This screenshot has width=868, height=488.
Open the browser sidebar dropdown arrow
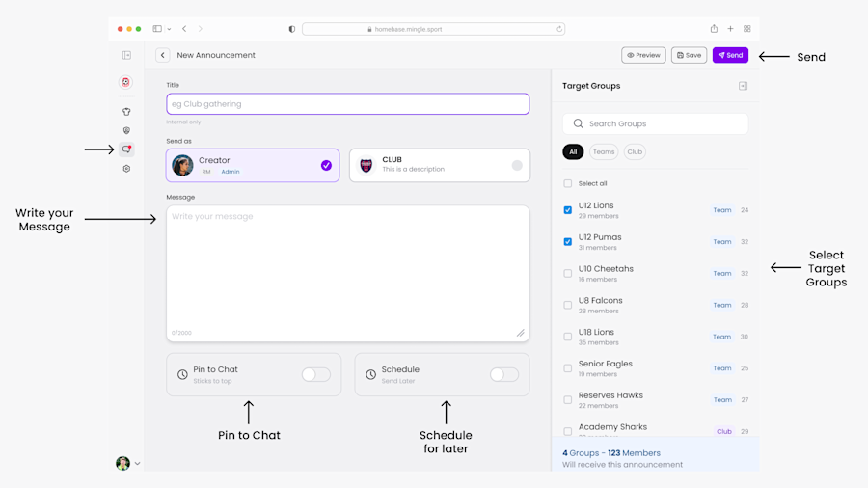pos(169,29)
